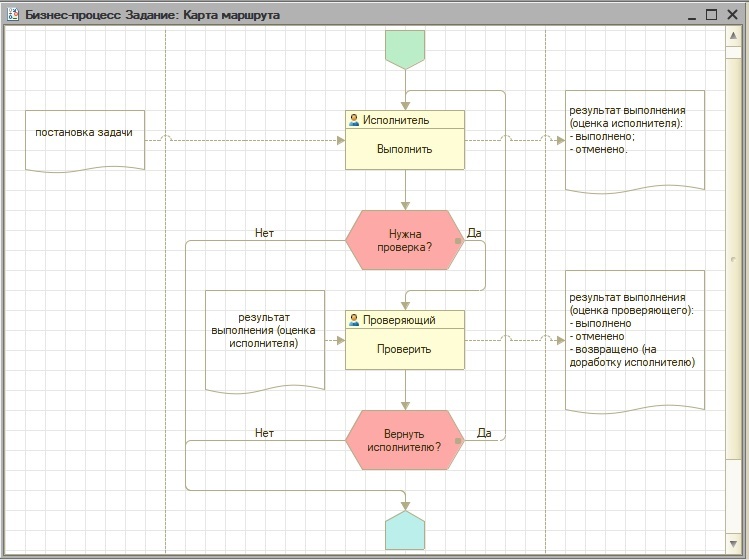Click the window icon in the title bar
Image resolution: width=749 pixels, height=560 pixels.
pos(13,14)
